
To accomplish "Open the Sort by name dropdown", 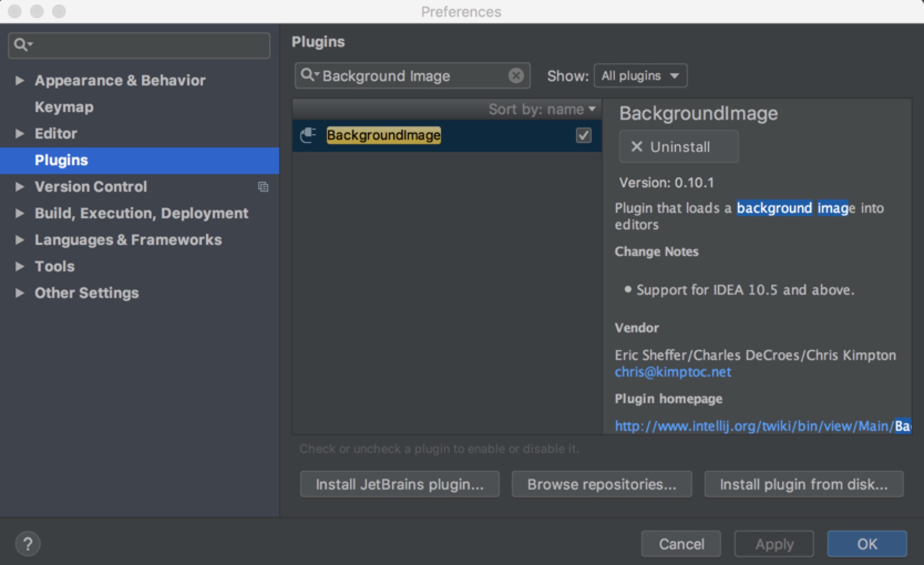I will pyautogui.click(x=542, y=109).
